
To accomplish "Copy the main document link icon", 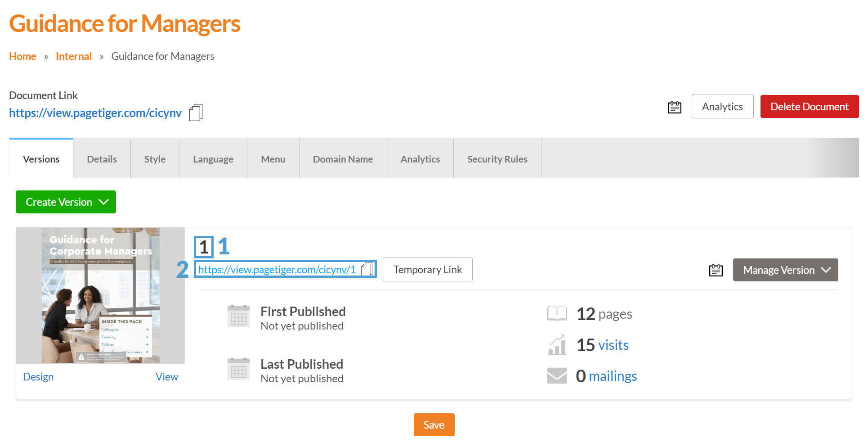I will point(196,113).
